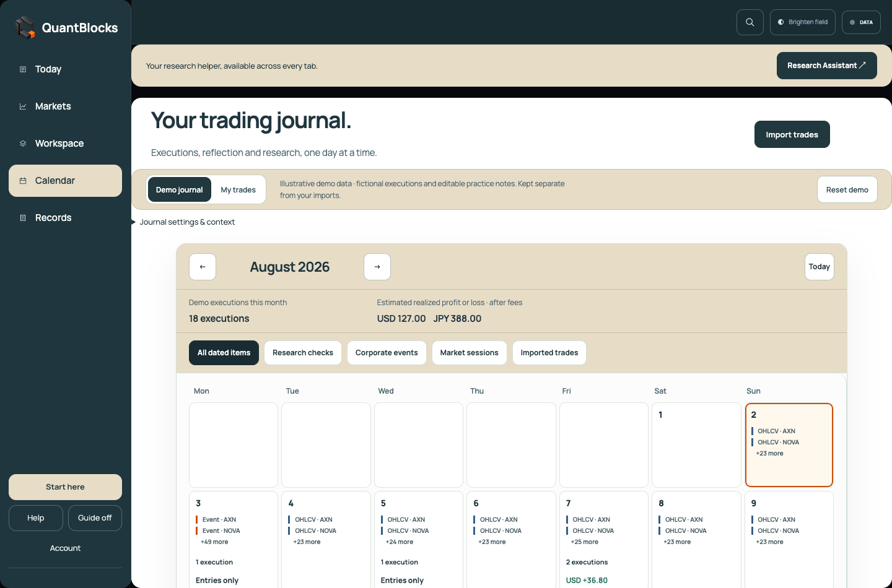Click the Records document icon
The width and height of the screenshot is (892, 588).
[23, 218]
